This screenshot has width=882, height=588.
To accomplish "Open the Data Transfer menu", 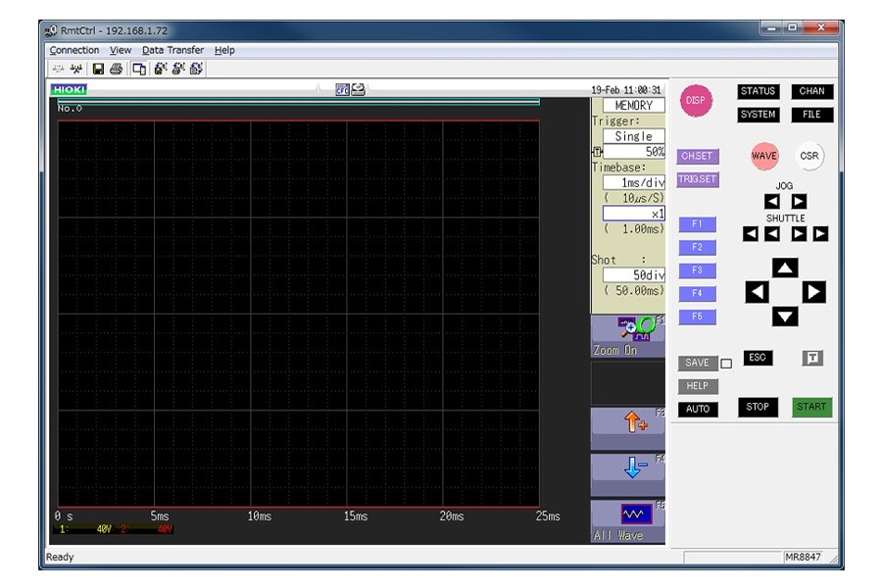I will pyautogui.click(x=172, y=50).
